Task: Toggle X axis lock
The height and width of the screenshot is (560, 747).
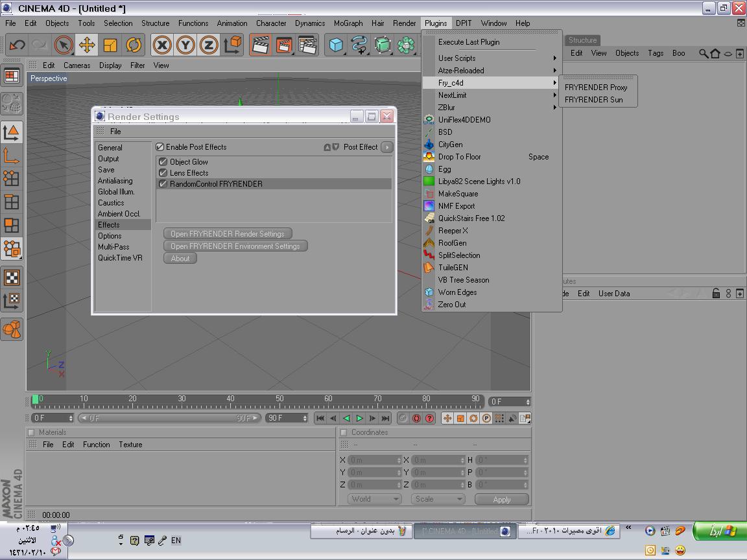Action: (x=162, y=45)
